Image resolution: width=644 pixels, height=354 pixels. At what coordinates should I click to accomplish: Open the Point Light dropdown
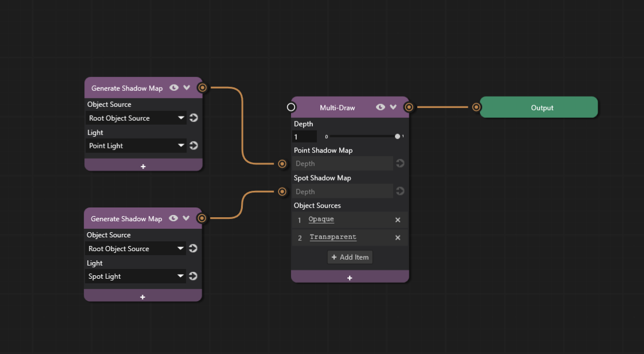[x=135, y=145]
